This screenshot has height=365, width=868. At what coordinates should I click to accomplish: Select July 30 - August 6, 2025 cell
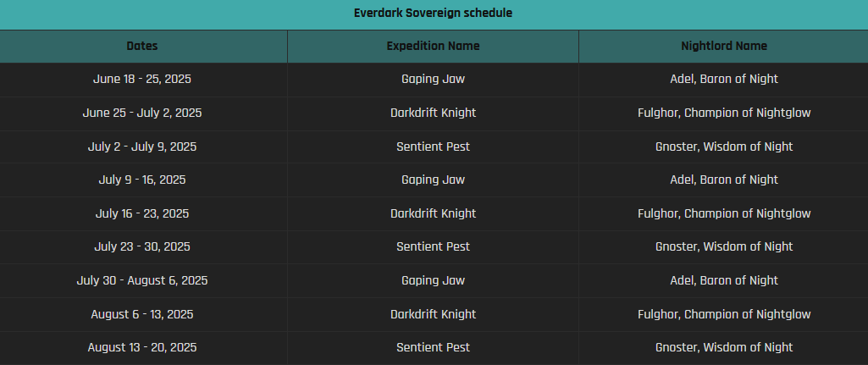click(x=142, y=281)
